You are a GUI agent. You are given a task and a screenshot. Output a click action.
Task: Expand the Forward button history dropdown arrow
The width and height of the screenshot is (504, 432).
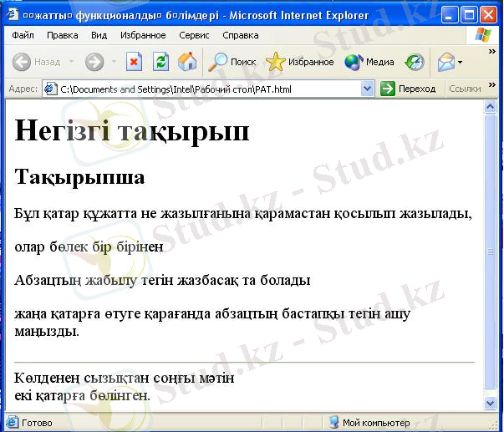point(113,62)
